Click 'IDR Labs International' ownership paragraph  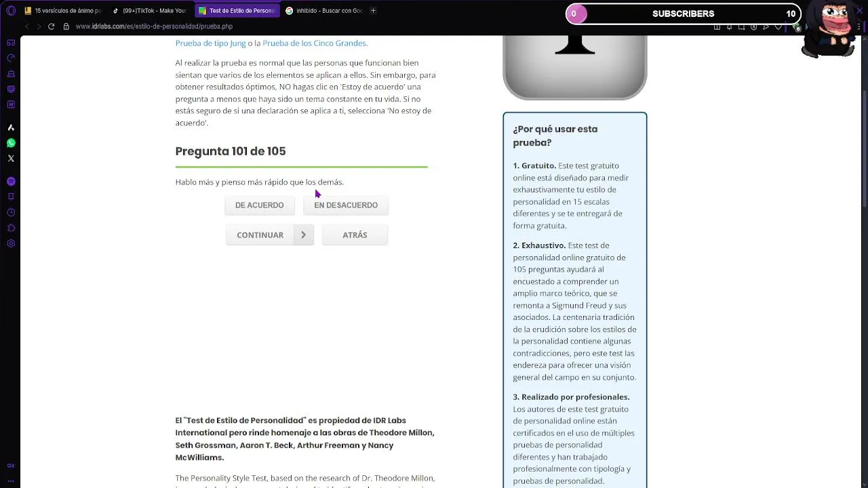[305, 439]
